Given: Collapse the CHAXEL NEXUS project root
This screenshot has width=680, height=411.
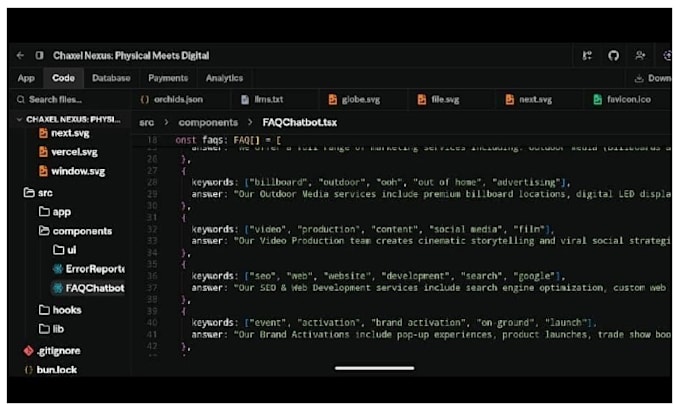Looking at the screenshot, I should 69,119.
